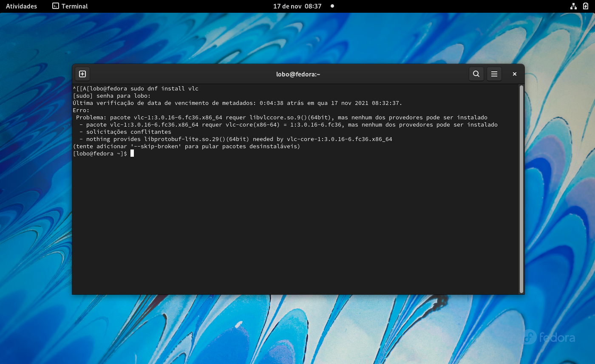Click the 'nothing provides libprotobuf-lite' line
This screenshot has width=595, height=364.
point(236,139)
